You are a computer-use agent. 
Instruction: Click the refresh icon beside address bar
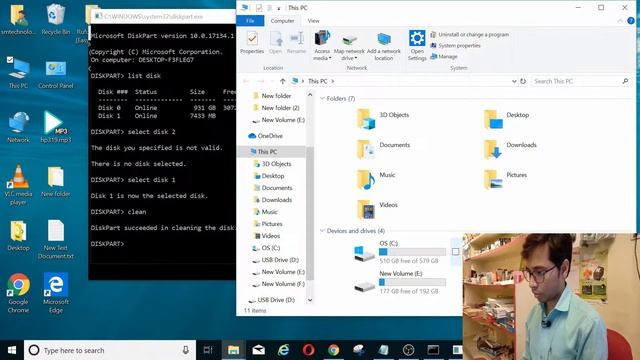[523, 81]
